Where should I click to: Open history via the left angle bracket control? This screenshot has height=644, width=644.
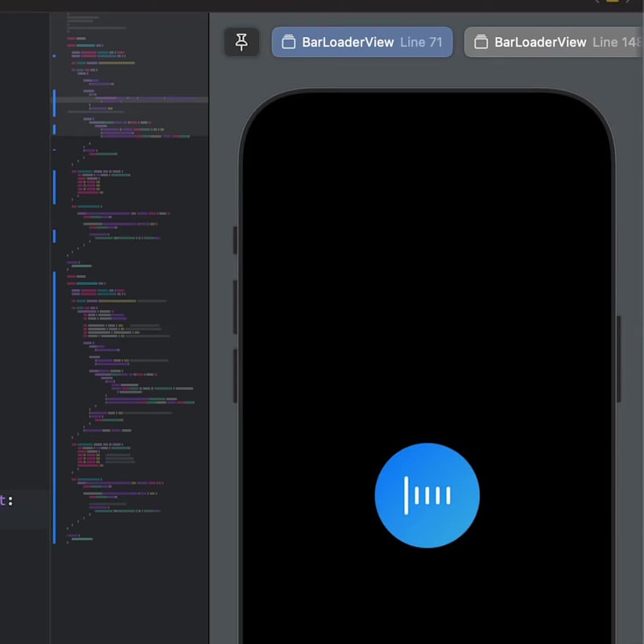[597, 2]
